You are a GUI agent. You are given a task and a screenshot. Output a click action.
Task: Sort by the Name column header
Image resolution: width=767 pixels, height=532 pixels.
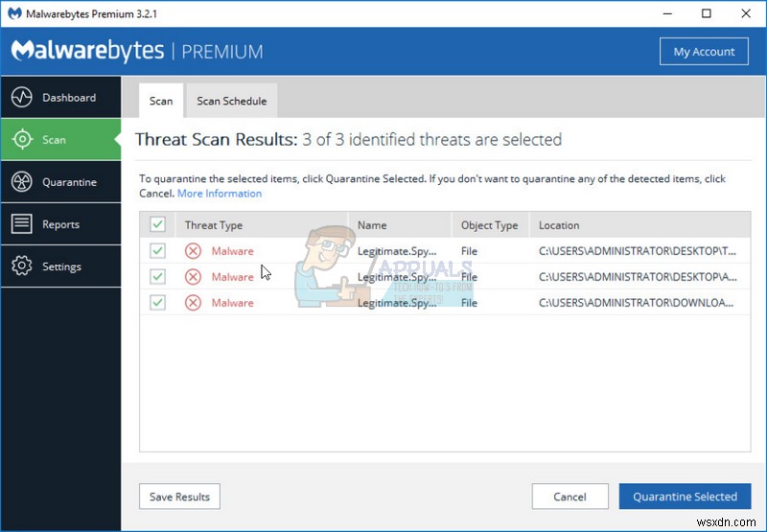click(400, 225)
